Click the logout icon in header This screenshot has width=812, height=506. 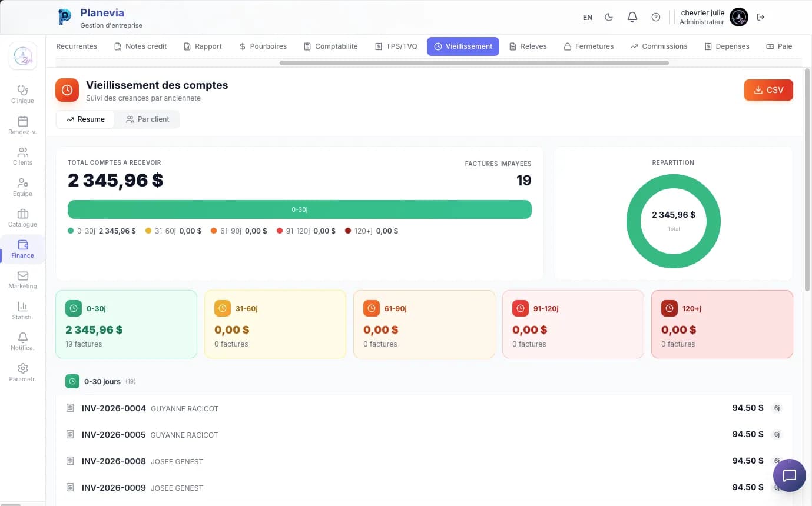(761, 17)
